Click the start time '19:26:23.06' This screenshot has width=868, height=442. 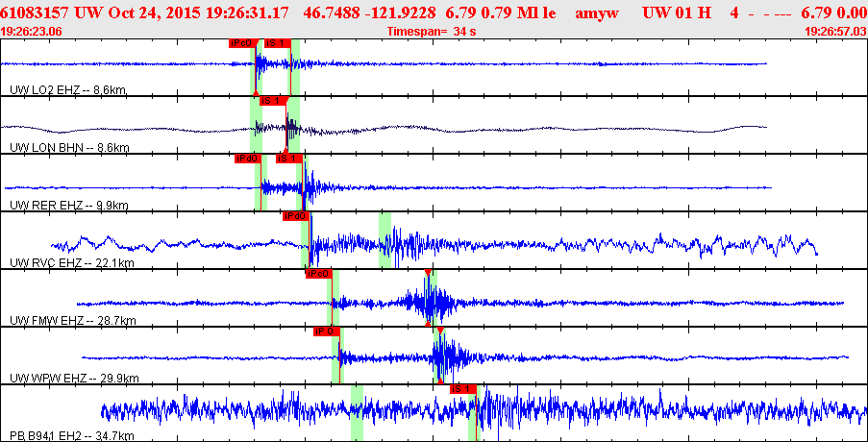[31, 32]
